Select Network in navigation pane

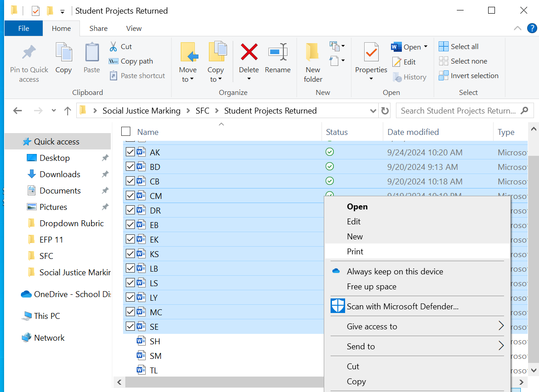pos(43,337)
